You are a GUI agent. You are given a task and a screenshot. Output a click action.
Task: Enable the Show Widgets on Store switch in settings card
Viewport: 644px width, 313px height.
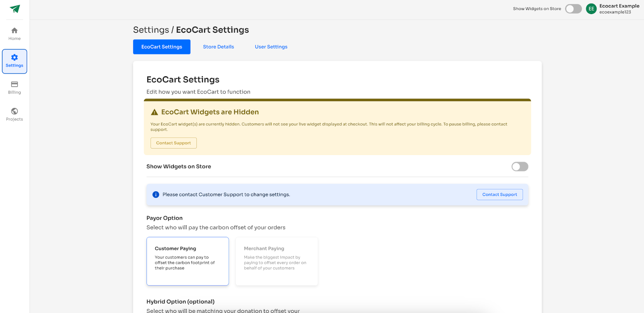tap(520, 167)
